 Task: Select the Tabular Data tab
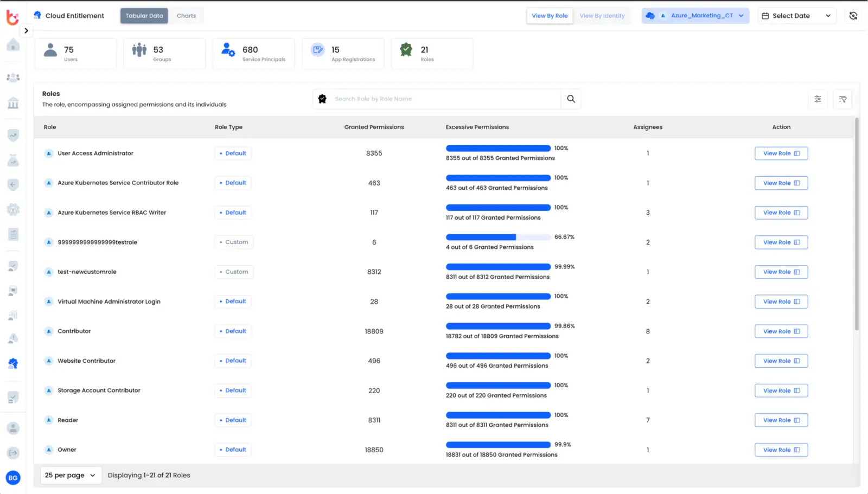pyautogui.click(x=144, y=16)
